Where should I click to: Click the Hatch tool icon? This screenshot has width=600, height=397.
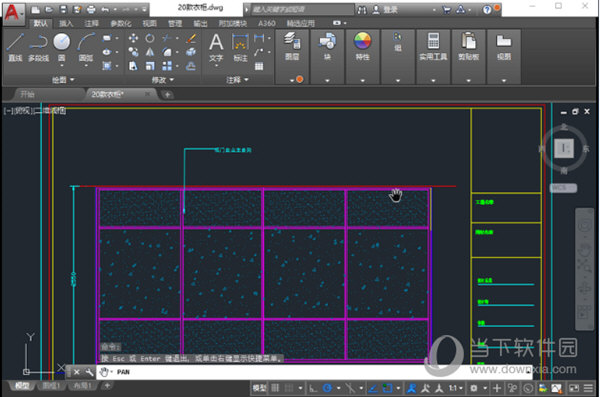coord(107,66)
